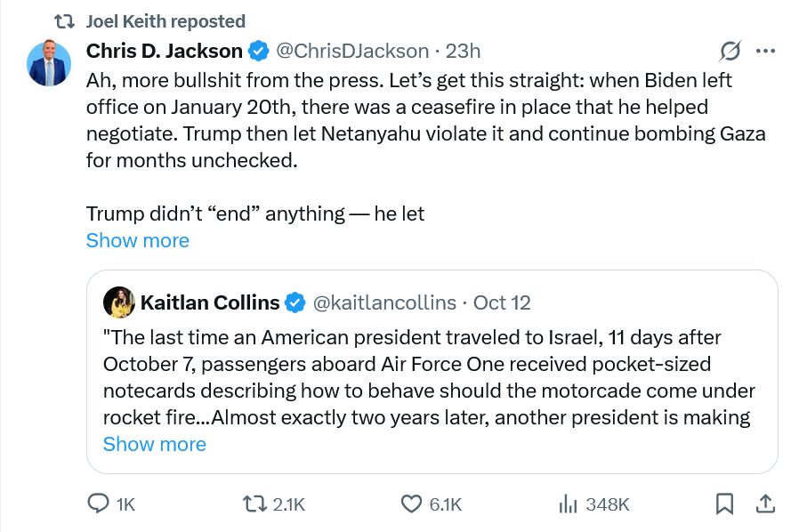Click the Kaitlan Collins display name
This screenshot has width=799, height=532.
click(210, 302)
